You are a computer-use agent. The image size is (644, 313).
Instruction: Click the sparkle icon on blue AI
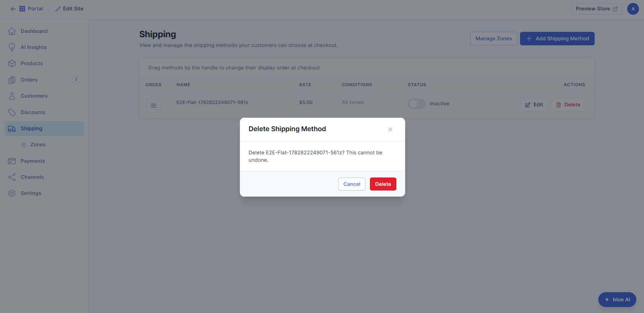tap(607, 300)
